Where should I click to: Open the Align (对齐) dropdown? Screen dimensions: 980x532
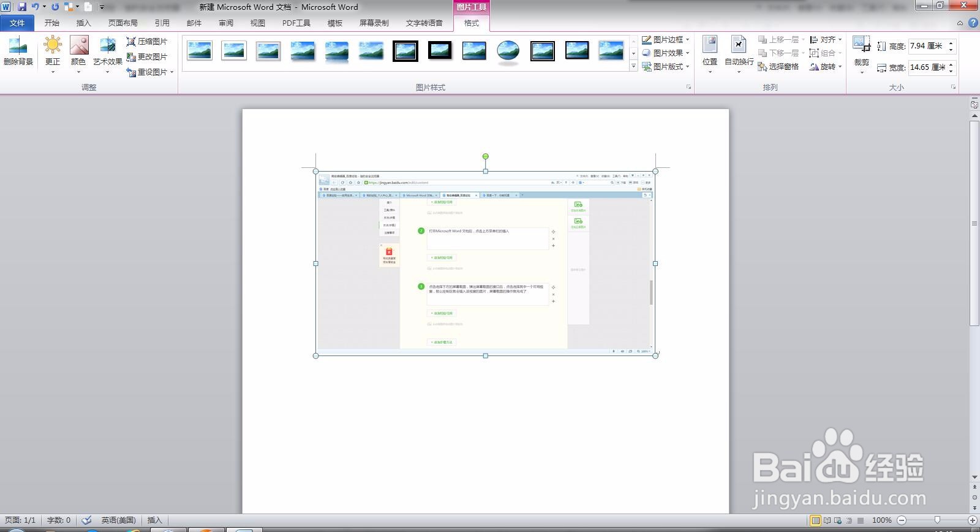click(826, 39)
